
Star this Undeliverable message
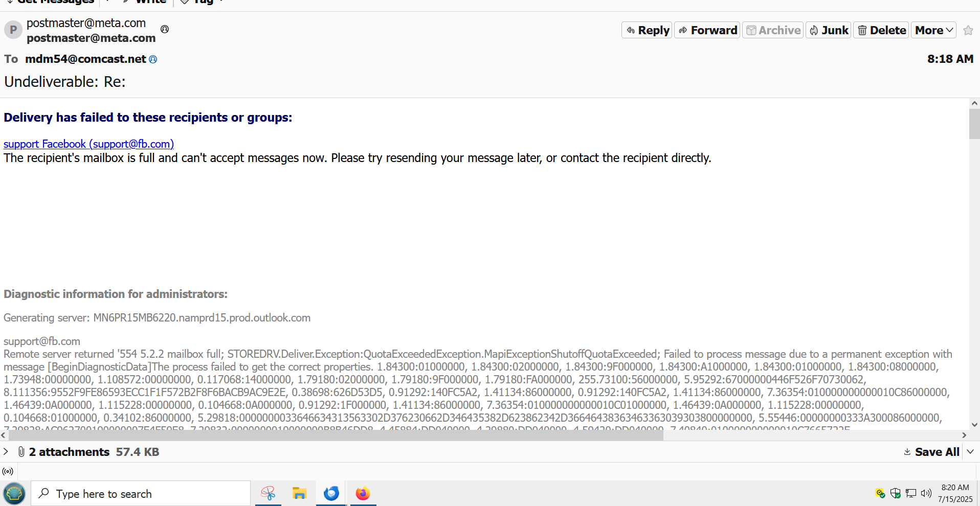click(x=968, y=30)
